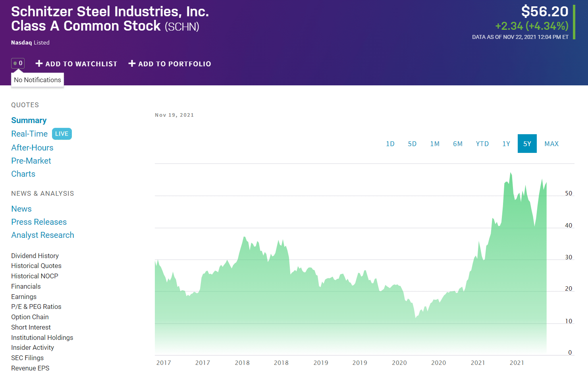Select the 1D chart range
This screenshot has height=378, width=588.
coord(390,144)
